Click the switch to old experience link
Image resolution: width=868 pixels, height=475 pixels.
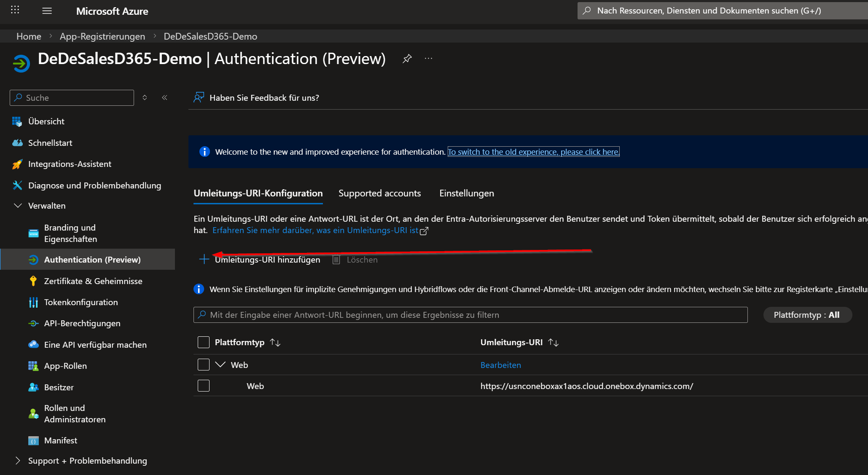pos(534,152)
